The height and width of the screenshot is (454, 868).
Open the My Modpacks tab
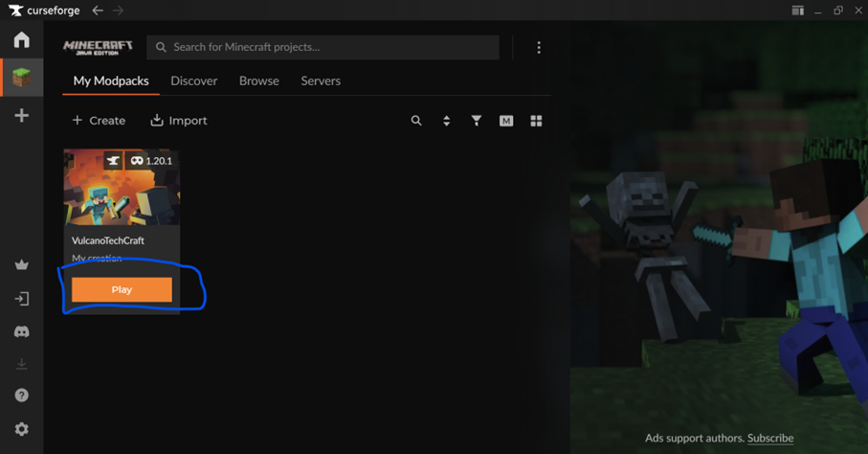pos(111,80)
